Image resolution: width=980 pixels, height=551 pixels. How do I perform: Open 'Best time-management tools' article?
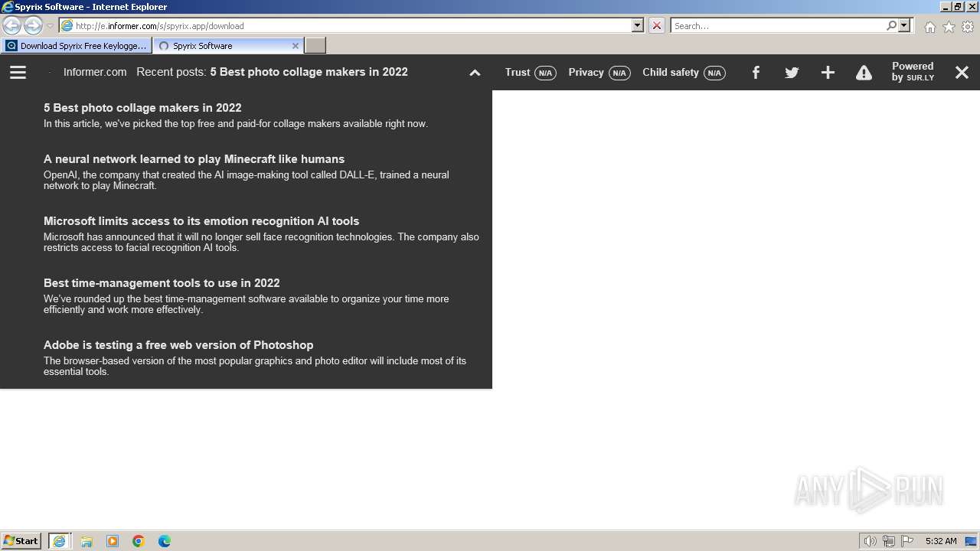162,283
